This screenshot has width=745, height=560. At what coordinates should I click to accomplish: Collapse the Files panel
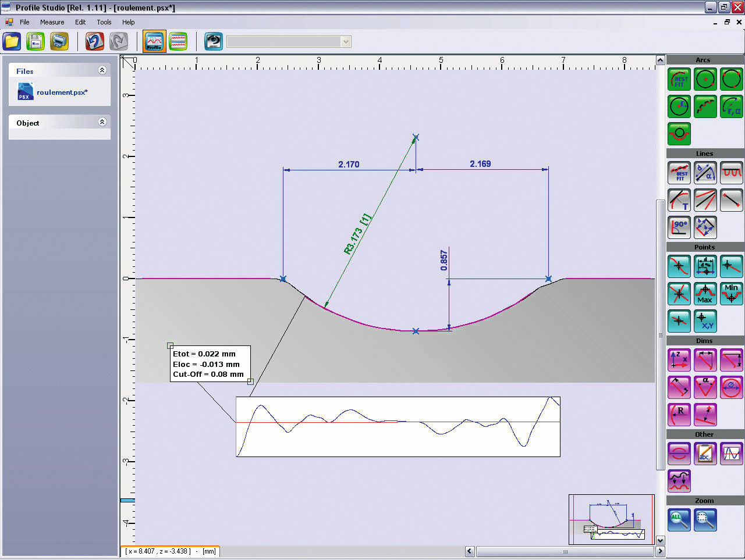pos(102,70)
